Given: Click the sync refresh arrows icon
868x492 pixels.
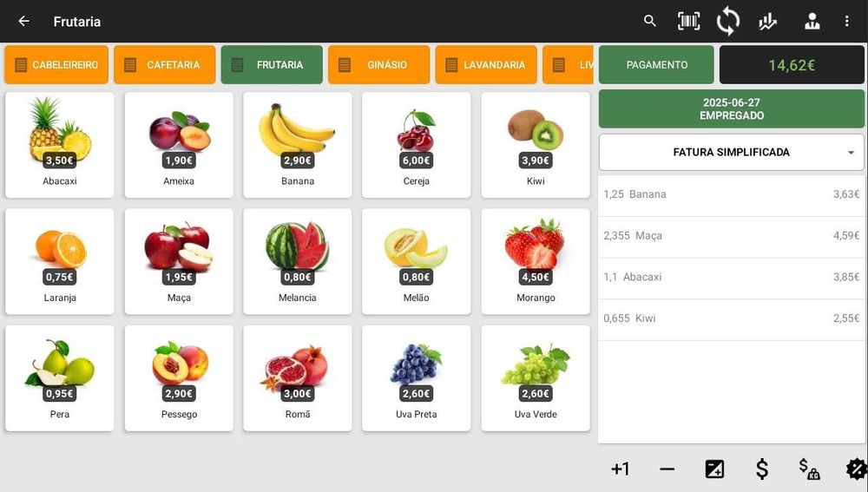Looking at the screenshot, I should [728, 21].
